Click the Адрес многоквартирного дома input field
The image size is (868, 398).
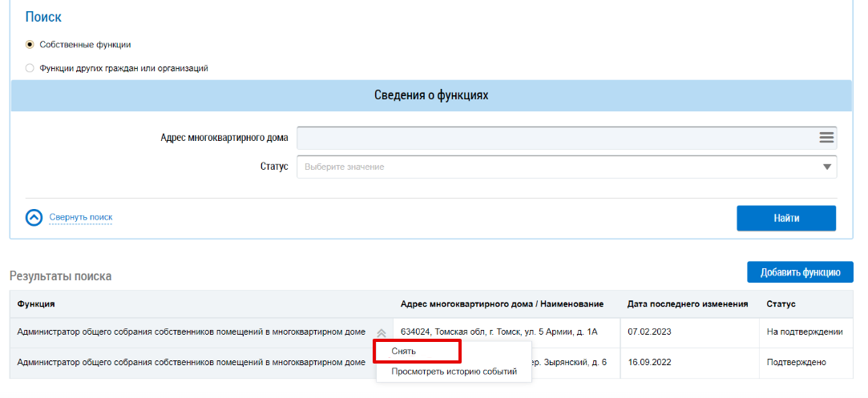[x=553, y=138]
